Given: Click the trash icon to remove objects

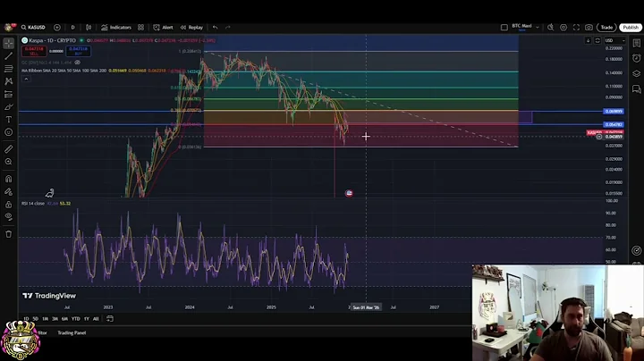Looking at the screenshot, I should 8,234.
